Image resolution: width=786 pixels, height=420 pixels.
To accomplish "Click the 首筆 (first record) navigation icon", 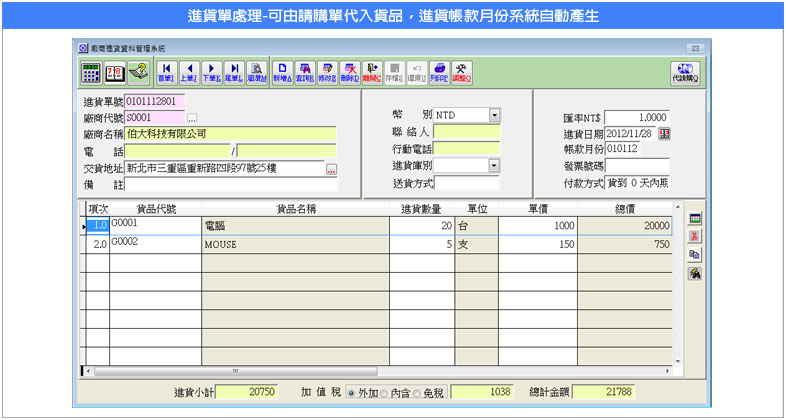I will 166,71.
